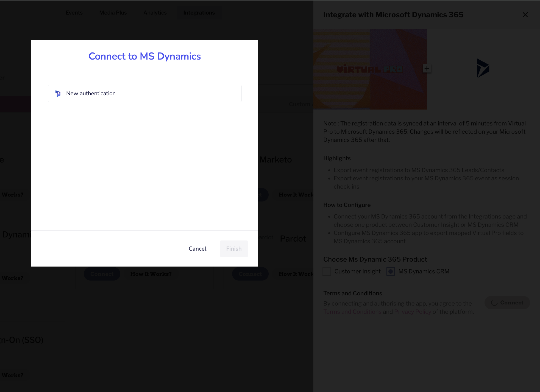Click the Microsoft Dynamics logo in side panel
The width and height of the screenshot is (540, 392).
(x=483, y=68)
